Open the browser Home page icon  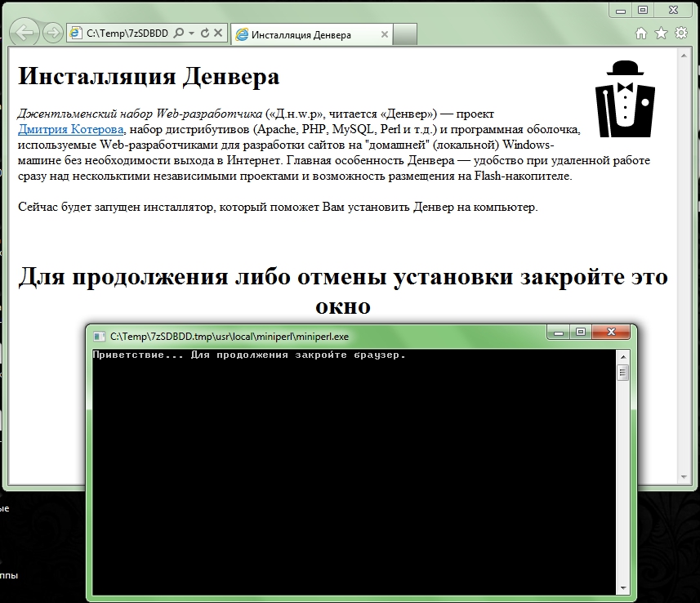click(641, 33)
